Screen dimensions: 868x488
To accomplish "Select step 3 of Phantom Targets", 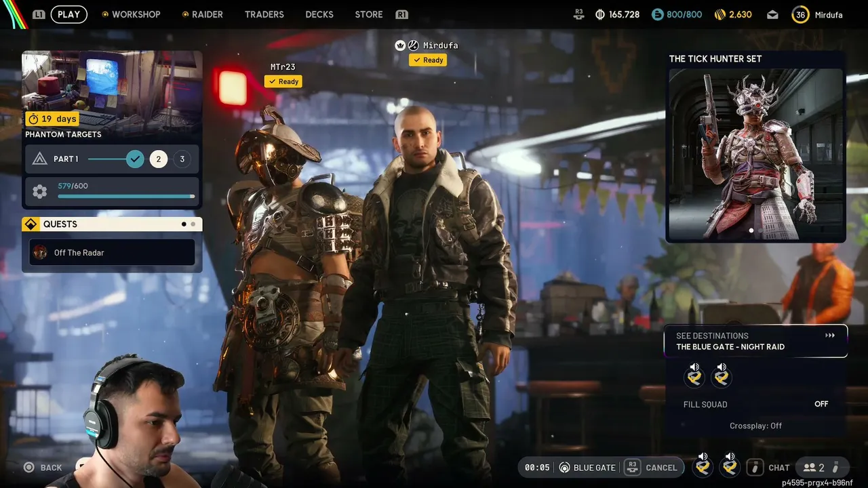I will (x=182, y=159).
